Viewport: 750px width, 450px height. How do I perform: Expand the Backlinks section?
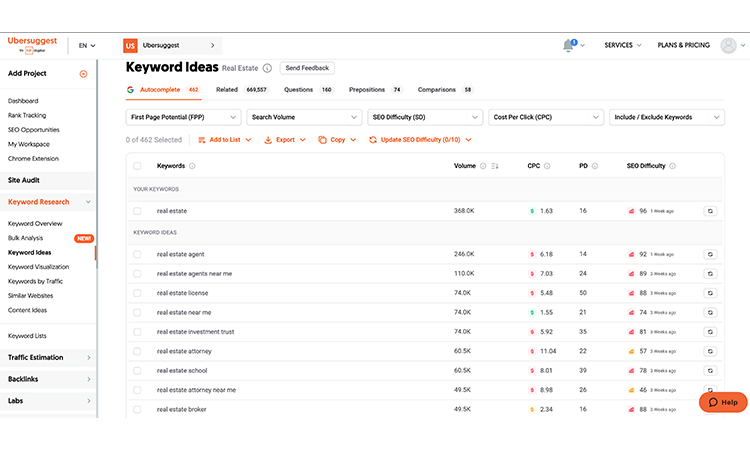coord(48,379)
